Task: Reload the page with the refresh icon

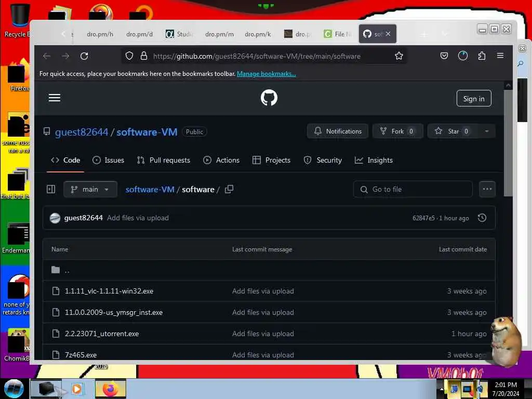Action: point(84,56)
